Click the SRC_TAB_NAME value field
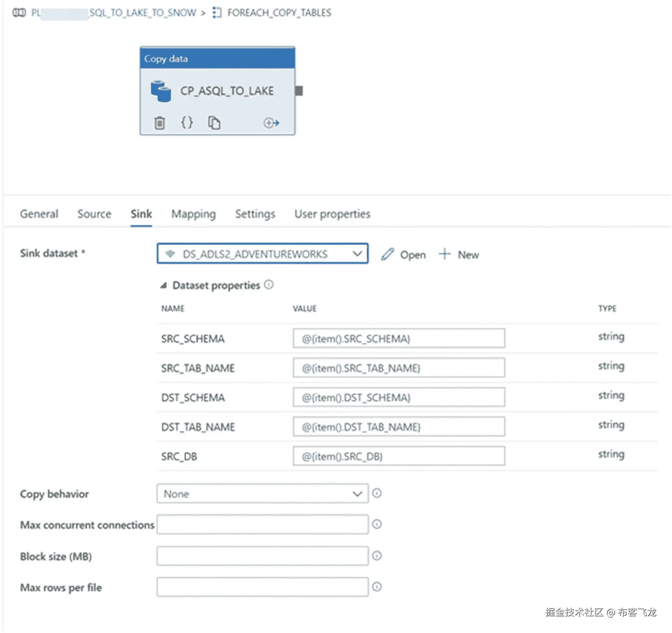 pos(399,368)
